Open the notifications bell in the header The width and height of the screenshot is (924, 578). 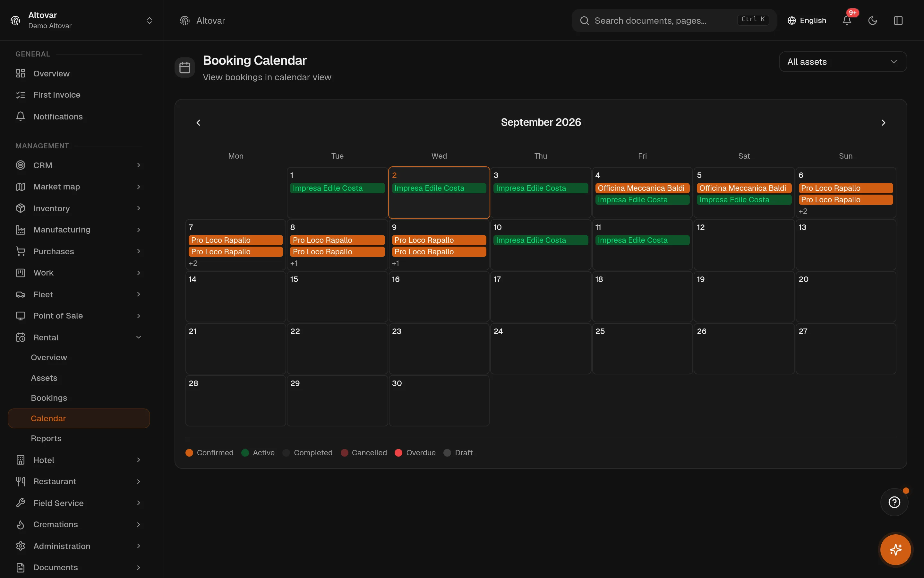pos(846,21)
